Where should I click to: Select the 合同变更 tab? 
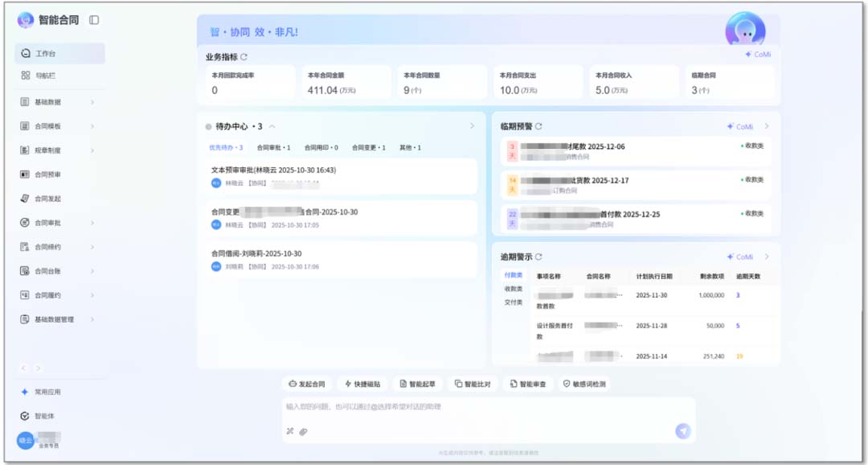pyautogui.click(x=368, y=148)
